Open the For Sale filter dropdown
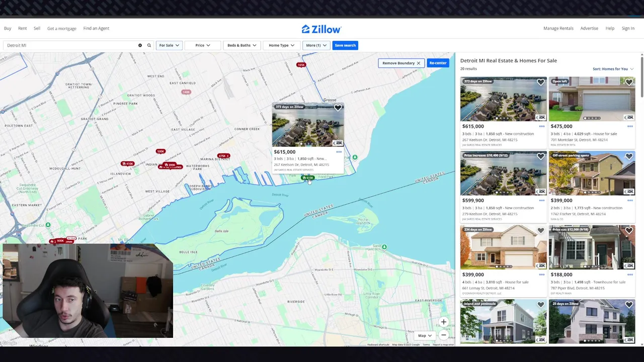644x362 pixels. 169,45
